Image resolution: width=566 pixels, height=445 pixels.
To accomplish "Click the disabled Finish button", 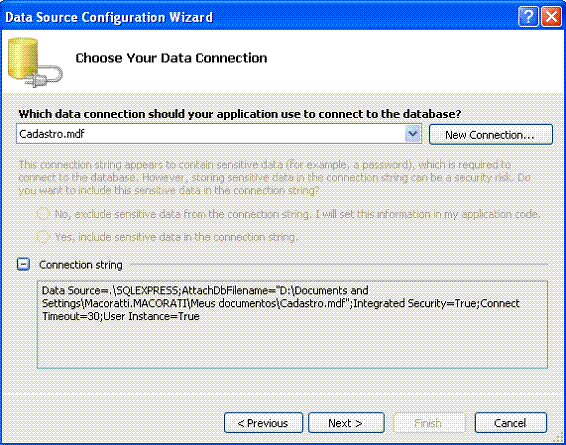I will pos(428,423).
